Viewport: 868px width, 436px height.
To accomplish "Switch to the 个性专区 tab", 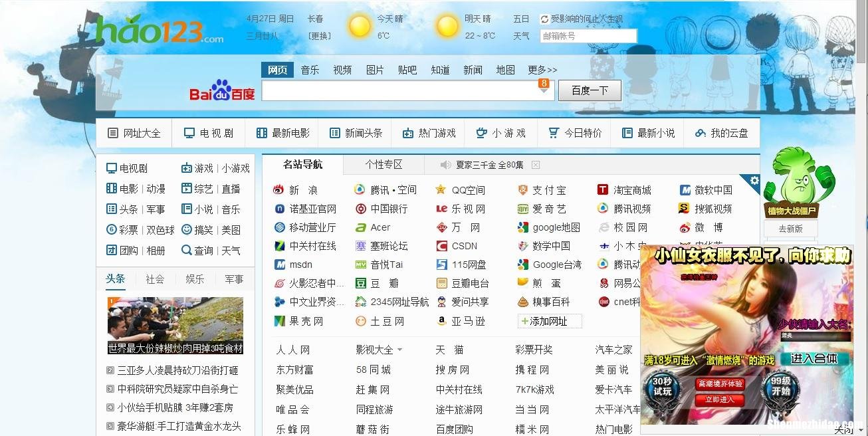I will click(383, 165).
